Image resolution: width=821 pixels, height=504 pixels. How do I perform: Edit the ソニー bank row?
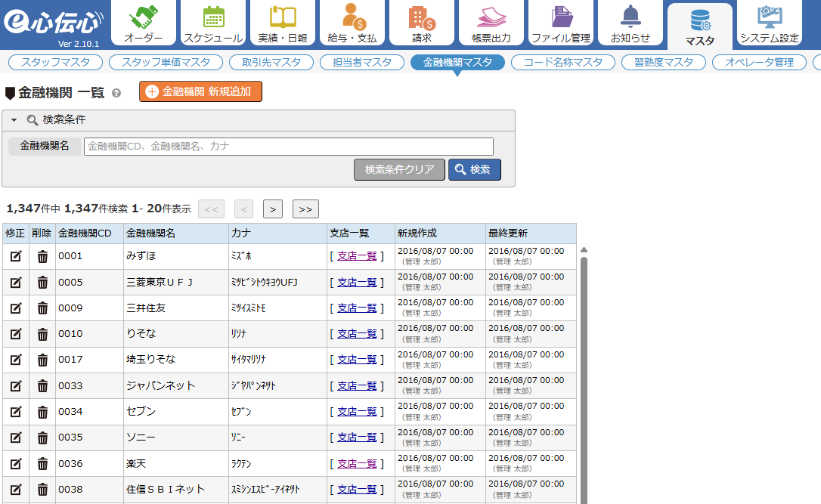[16, 438]
